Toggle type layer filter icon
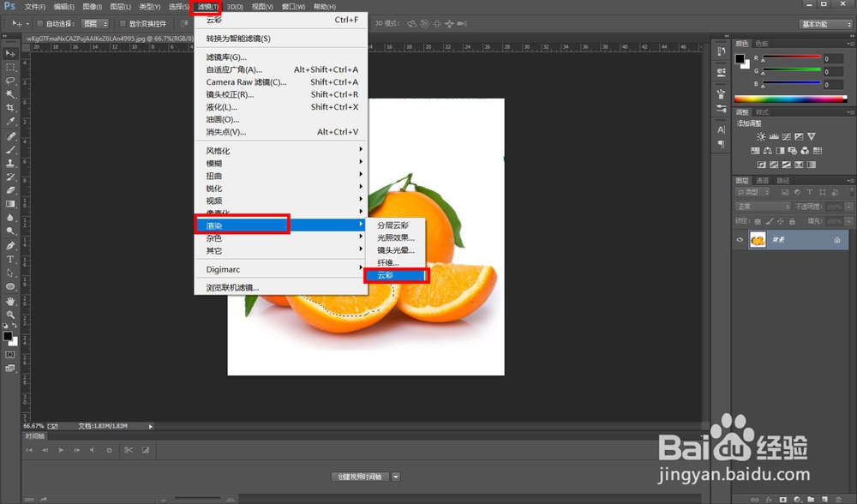Viewport: 857px width, 504px height. click(x=810, y=192)
